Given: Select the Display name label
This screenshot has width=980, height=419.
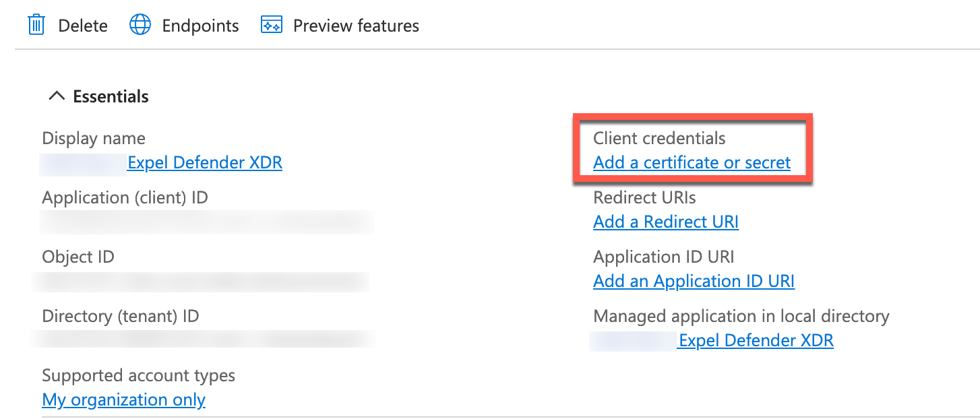Looking at the screenshot, I should pos(94,138).
